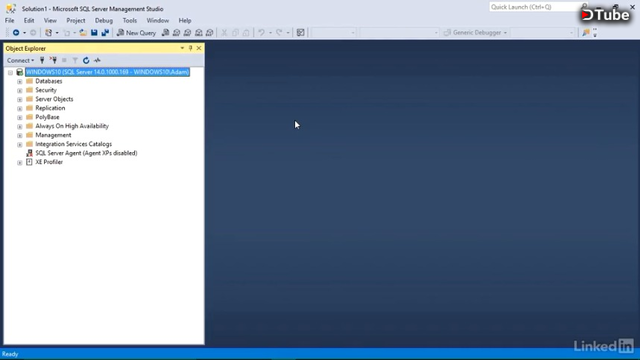Select the Replication tree item
This screenshot has width=640, height=360.
(50, 108)
